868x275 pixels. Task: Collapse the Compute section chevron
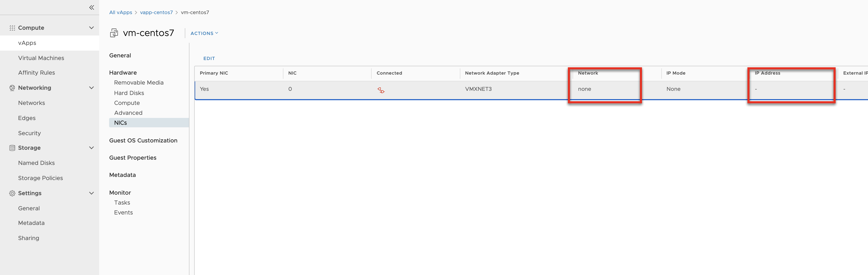tap(91, 28)
